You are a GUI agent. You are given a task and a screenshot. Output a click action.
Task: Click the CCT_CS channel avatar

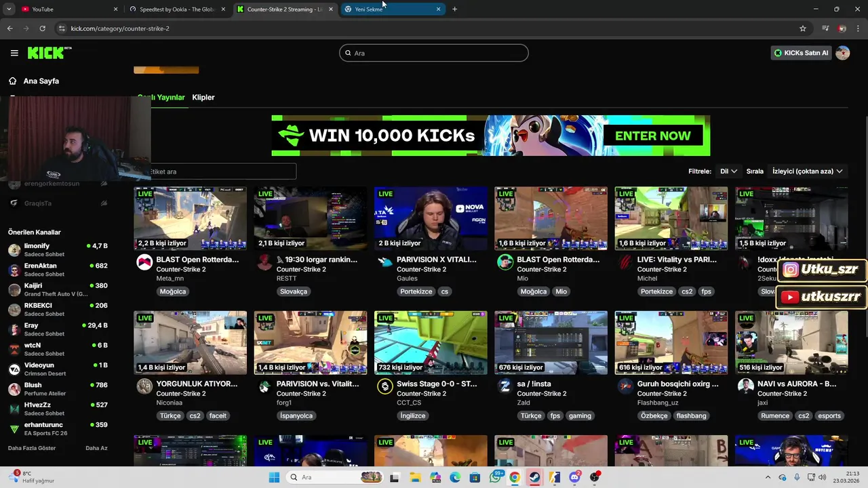(385, 386)
